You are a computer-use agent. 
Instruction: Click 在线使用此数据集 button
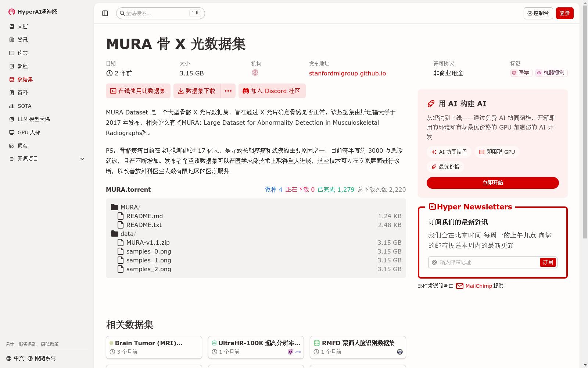tap(138, 91)
